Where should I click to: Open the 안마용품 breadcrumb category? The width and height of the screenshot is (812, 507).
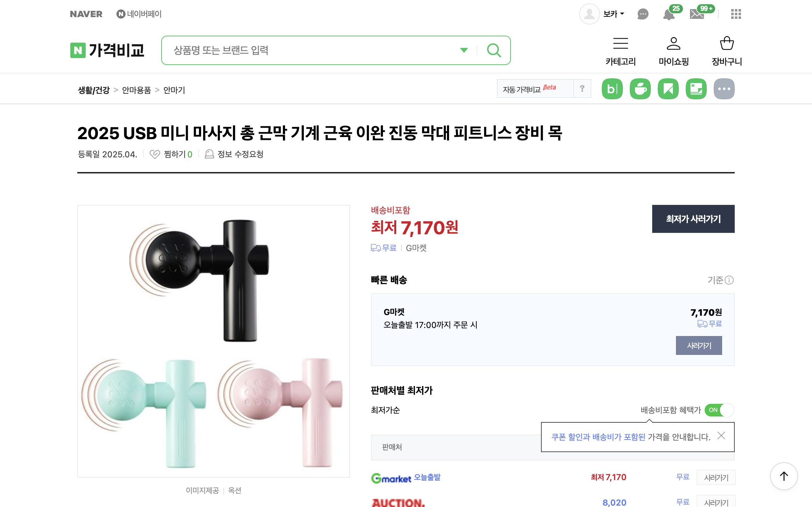coord(136,90)
